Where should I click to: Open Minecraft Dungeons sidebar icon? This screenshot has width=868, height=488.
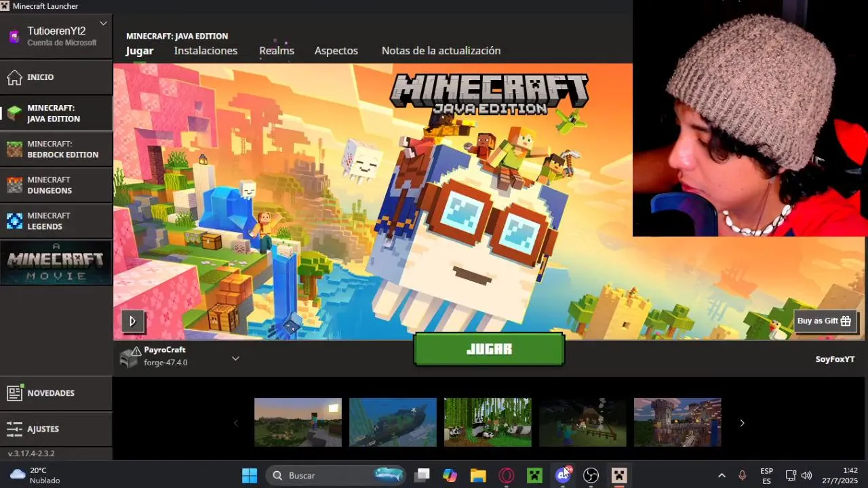(x=14, y=185)
